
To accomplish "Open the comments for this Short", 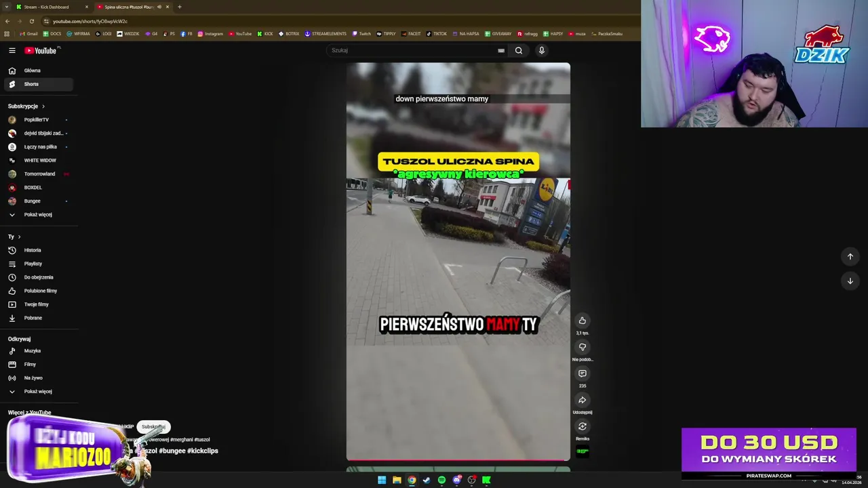I will [x=582, y=373].
